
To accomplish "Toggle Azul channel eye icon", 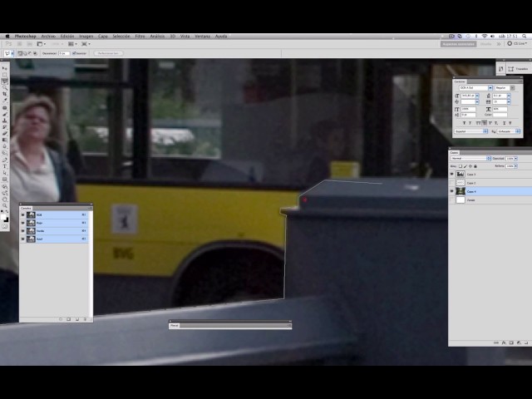I will pyautogui.click(x=22, y=239).
